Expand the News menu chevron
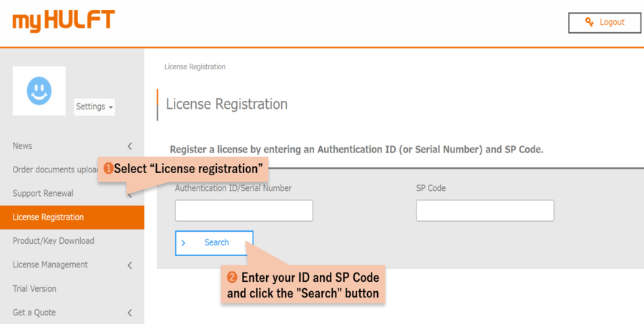This screenshot has height=324, width=644. tap(130, 146)
